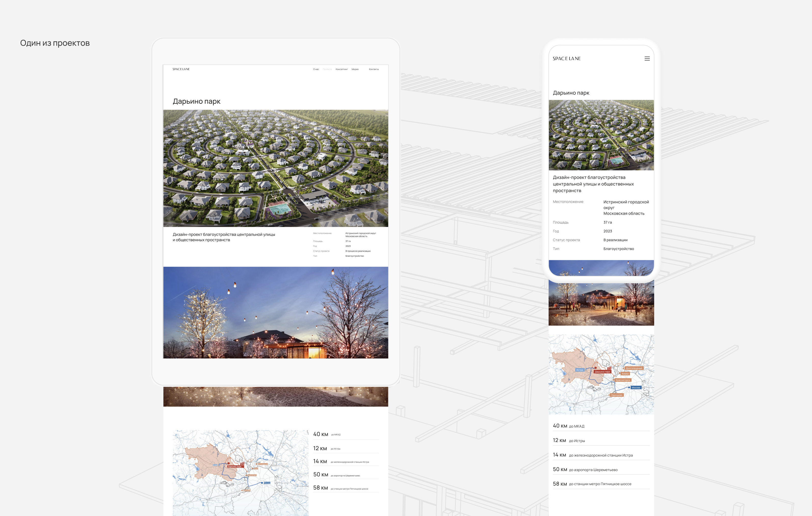The image size is (812, 516).
Task: Click the tablet winter evening render
Action: 275,312
